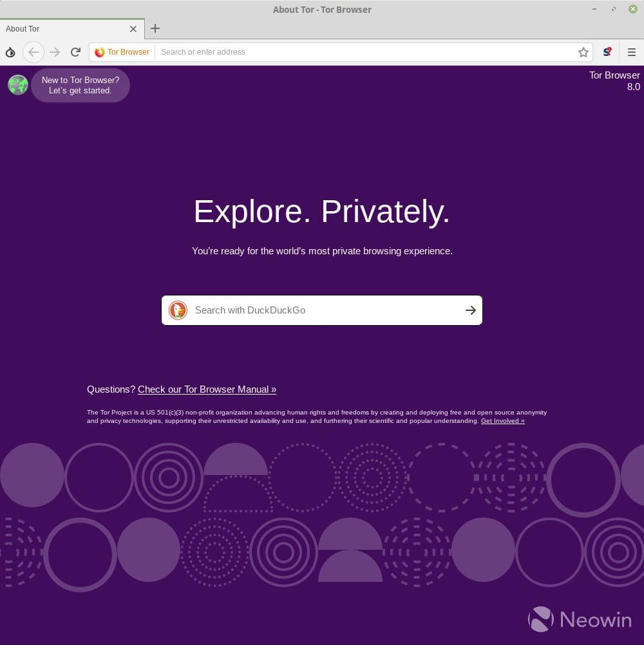The width and height of the screenshot is (644, 645).
Task: Click the DuckDuckGo duck logo
Action: click(178, 310)
